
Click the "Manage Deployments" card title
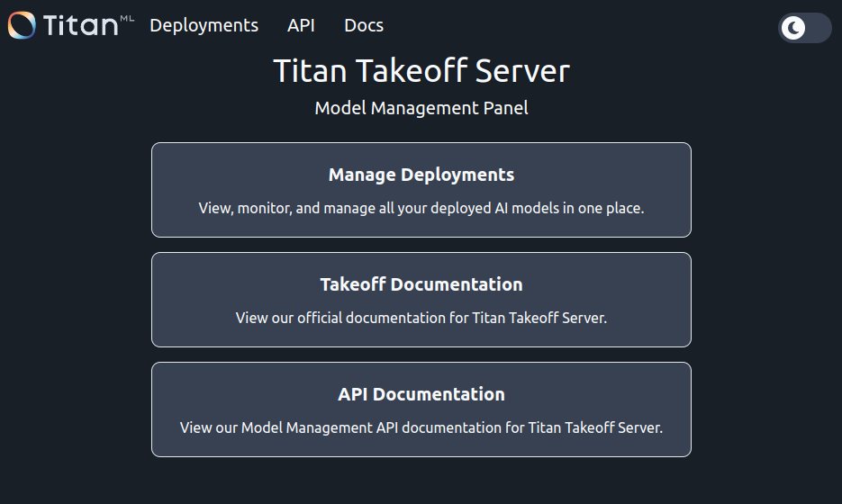point(421,175)
